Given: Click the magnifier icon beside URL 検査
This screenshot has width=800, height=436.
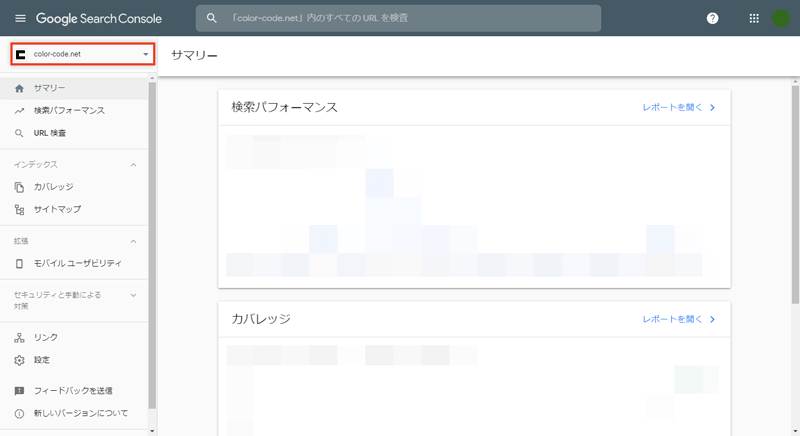Looking at the screenshot, I should (19, 133).
